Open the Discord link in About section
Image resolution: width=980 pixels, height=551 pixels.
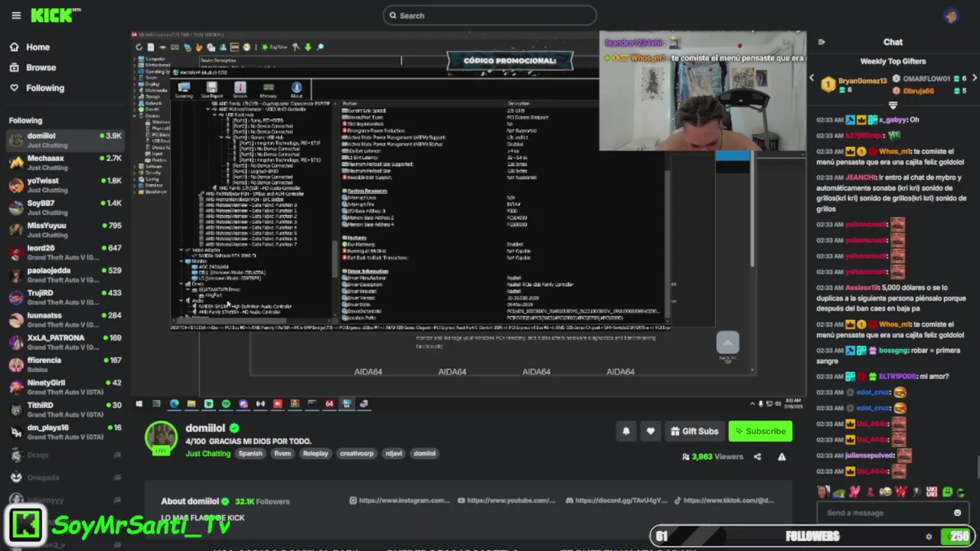(616, 500)
